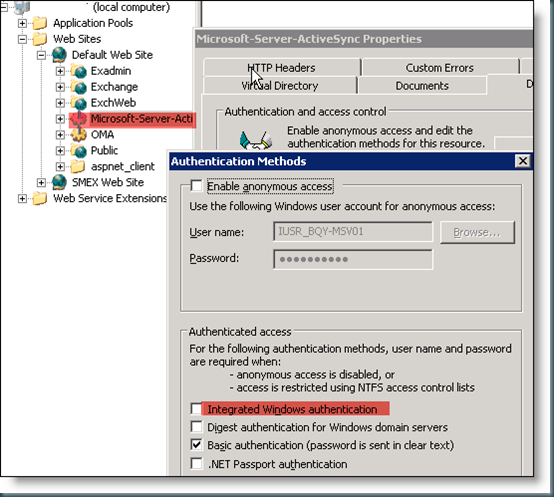Expand the Microsoft-Server-ActiveSync node
554x497 pixels.
60,119
